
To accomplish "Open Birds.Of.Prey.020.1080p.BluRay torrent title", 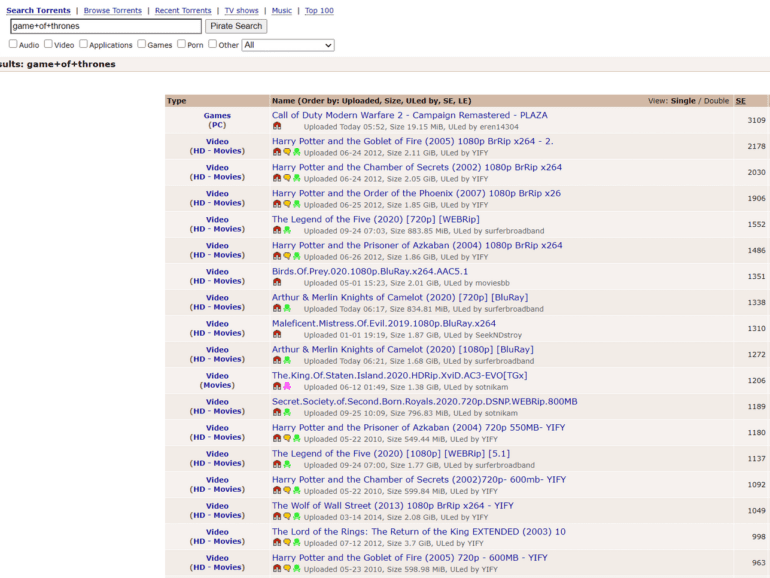I will pos(370,271).
